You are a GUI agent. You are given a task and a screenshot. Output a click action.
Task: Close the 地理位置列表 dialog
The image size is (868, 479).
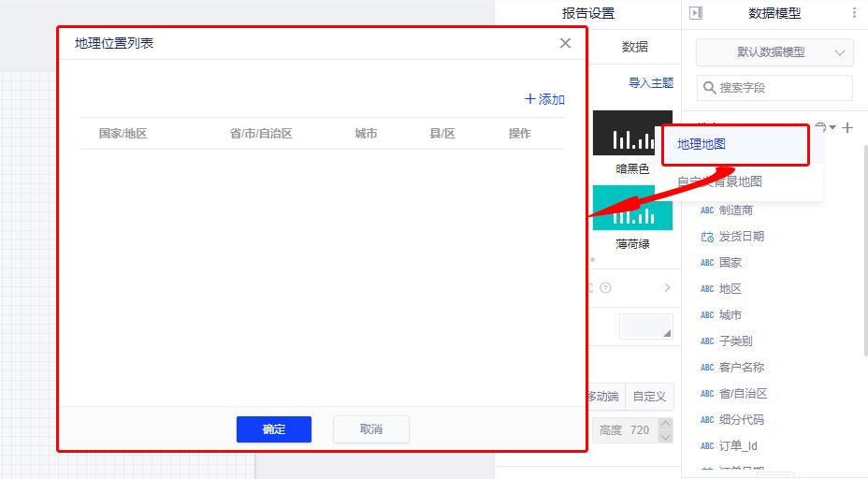(x=565, y=43)
